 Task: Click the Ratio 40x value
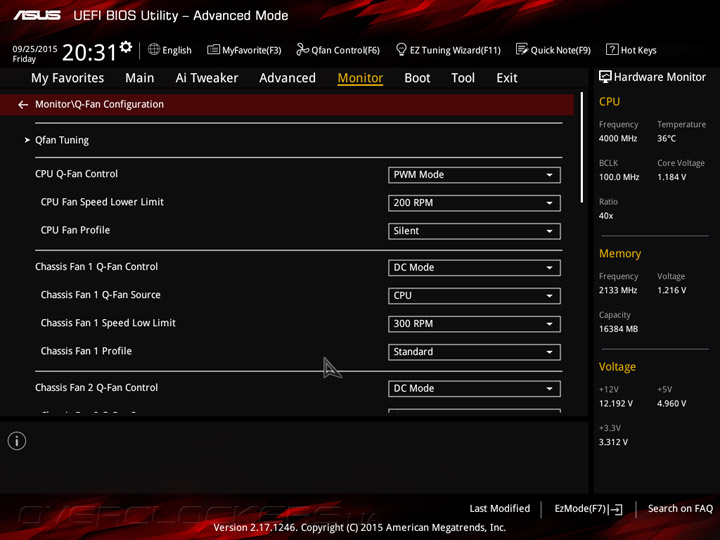(x=606, y=216)
